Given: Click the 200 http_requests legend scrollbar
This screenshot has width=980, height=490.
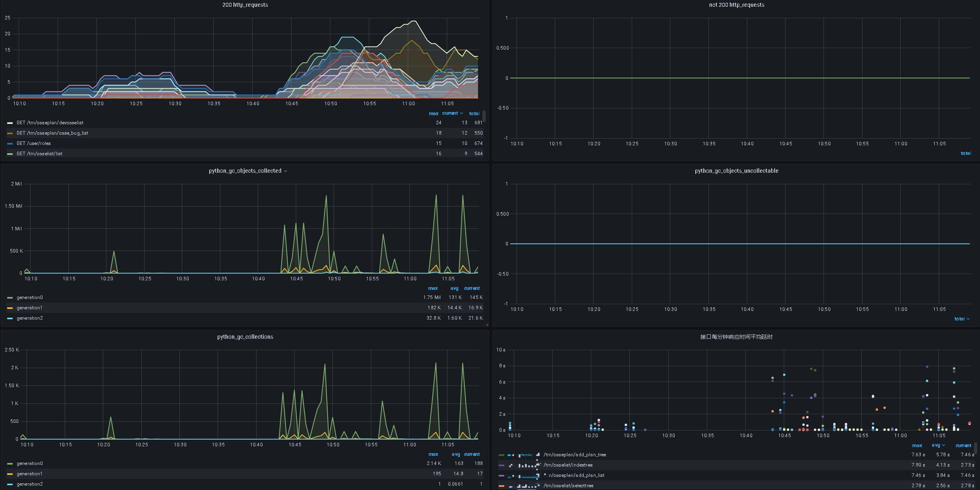Looking at the screenshot, I should pos(484,117).
